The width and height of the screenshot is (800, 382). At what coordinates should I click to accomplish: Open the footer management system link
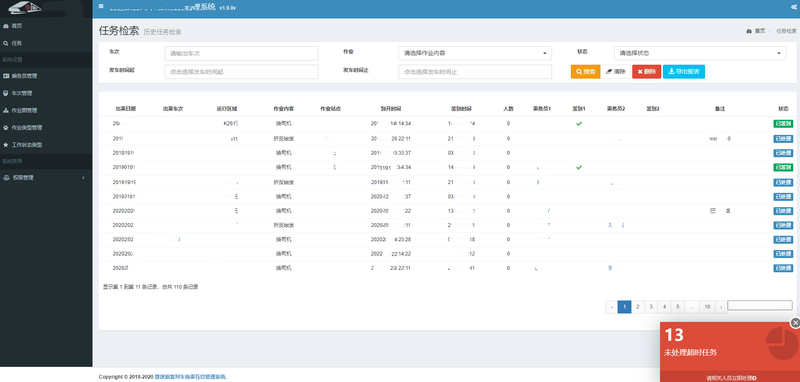click(191, 376)
